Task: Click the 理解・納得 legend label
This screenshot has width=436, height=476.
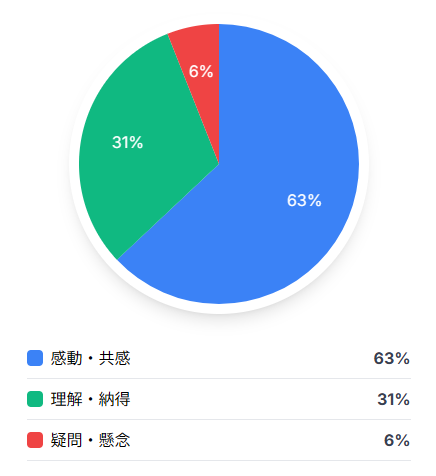Action: (90, 399)
